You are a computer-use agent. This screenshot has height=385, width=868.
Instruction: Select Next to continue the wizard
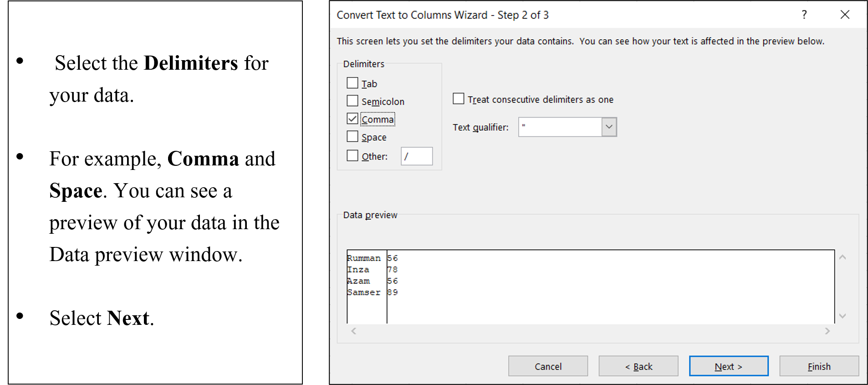[728, 366]
